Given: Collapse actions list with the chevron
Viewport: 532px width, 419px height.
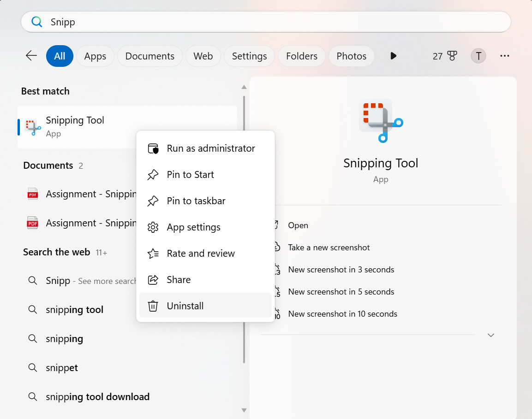Looking at the screenshot, I should [x=490, y=335].
